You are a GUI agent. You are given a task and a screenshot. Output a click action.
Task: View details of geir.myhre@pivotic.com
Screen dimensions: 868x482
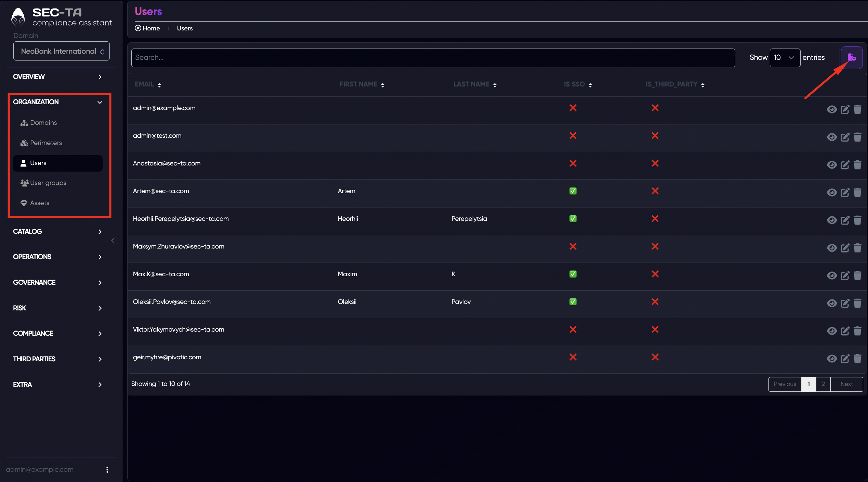pos(832,359)
